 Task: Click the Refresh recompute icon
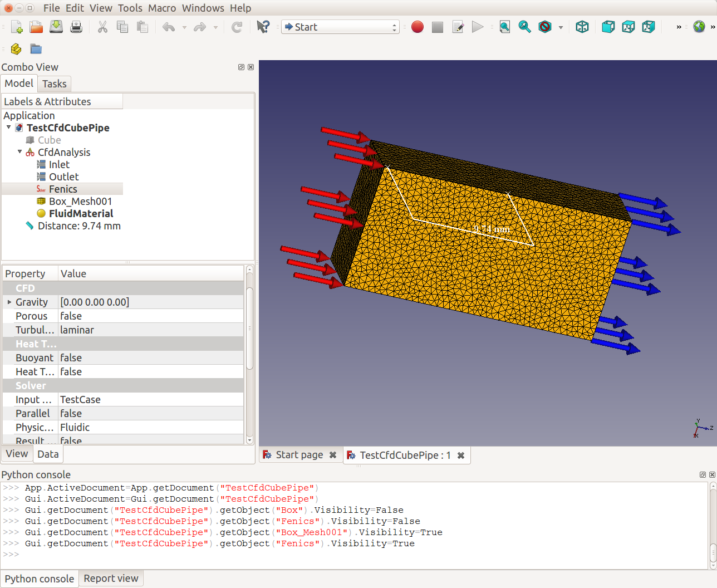pyautogui.click(x=237, y=27)
